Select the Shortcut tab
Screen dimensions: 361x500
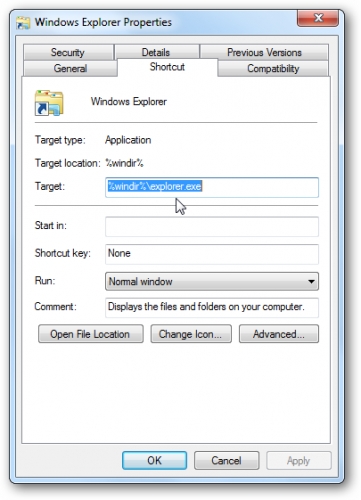point(167,67)
